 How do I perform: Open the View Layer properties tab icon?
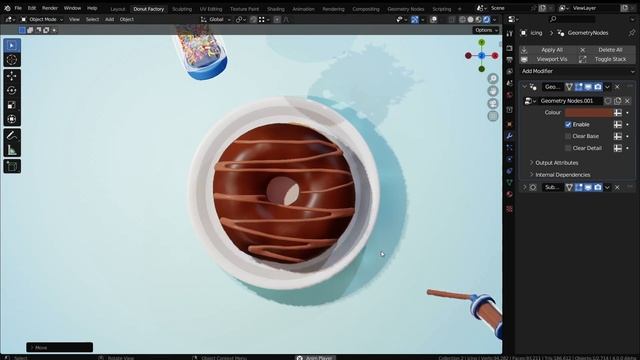tap(509, 72)
